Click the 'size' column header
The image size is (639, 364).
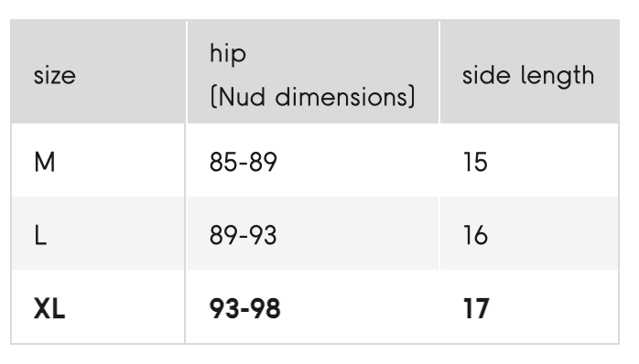pos(98,71)
